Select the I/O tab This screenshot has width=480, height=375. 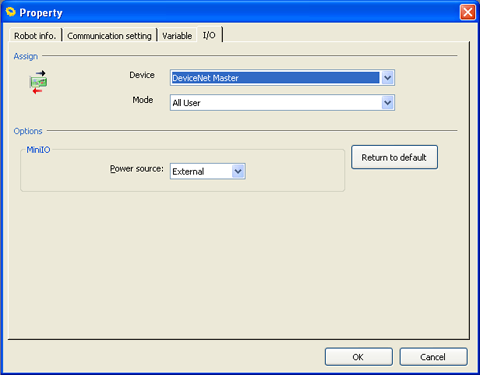(209, 35)
